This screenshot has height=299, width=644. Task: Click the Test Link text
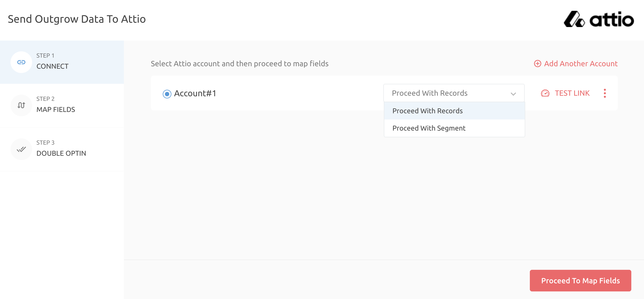pyautogui.click(x=572, y=93)
